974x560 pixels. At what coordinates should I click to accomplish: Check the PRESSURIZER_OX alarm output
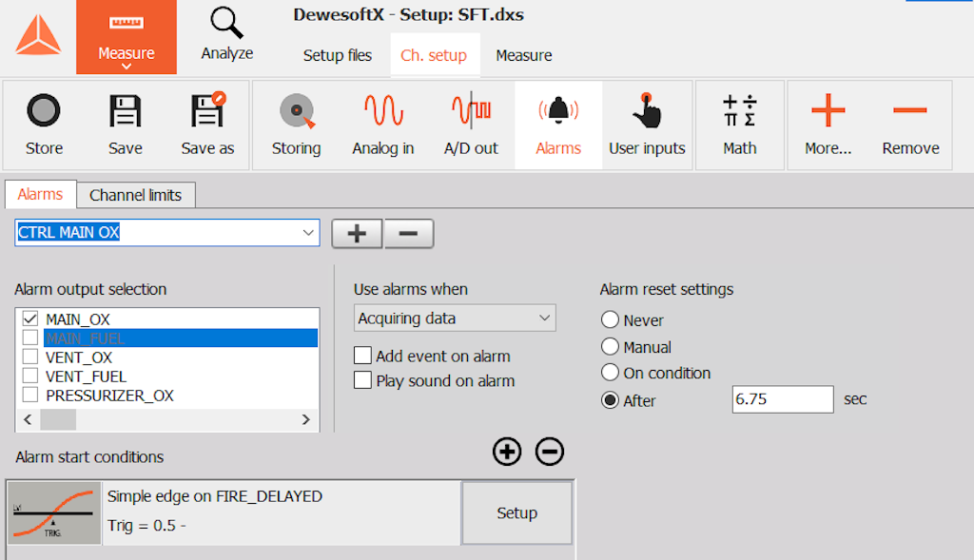(30, 395)
